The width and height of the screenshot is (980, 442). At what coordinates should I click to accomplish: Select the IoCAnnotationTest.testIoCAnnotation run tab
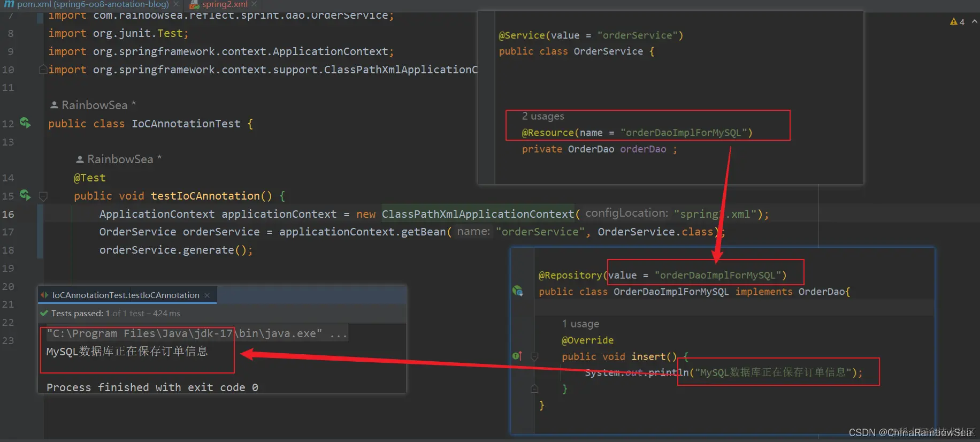pyautogui.click(x=126, y=295)
